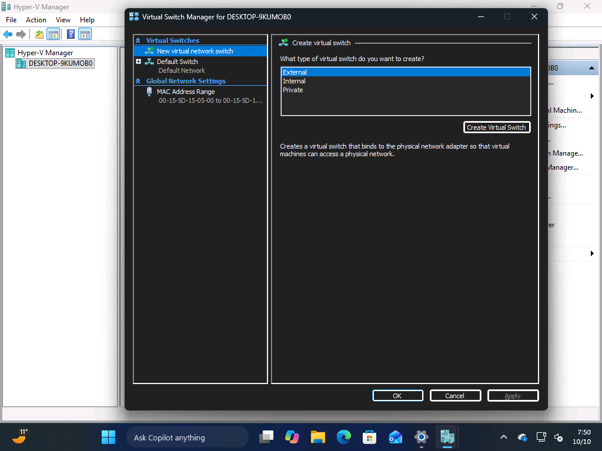
Task: Close the Virtual Switch Manager dialog
Action: click(534, 17)
